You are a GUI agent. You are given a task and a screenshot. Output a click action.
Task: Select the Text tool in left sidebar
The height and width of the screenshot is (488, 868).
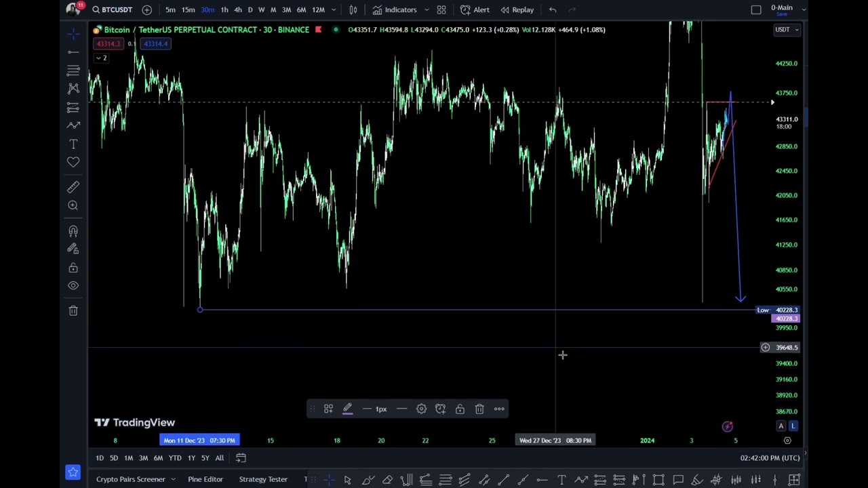[x=73, y=144]
